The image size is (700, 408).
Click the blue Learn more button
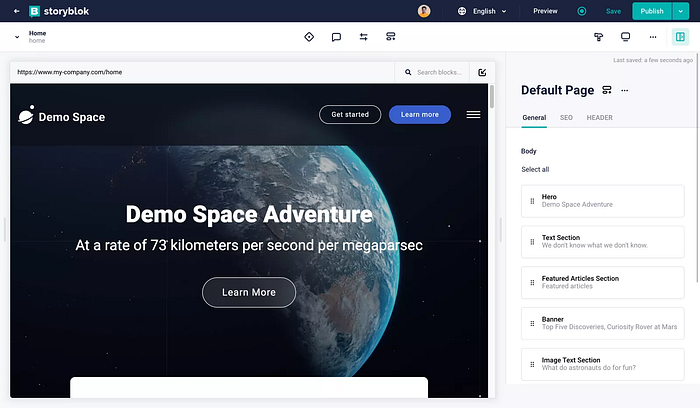pyautogui.click(x=420, y=115)
